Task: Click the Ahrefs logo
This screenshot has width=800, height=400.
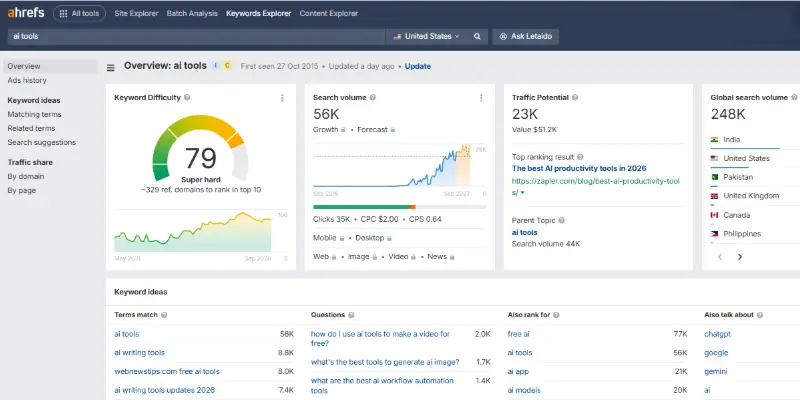Action: pos(26,13)
